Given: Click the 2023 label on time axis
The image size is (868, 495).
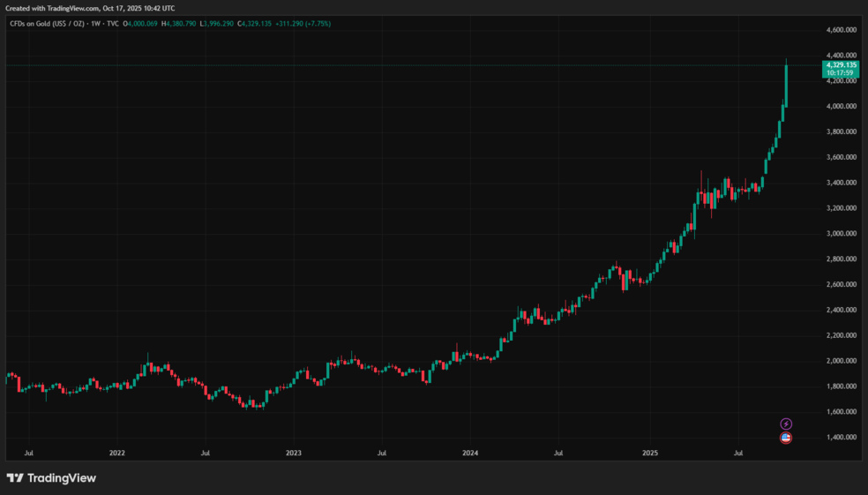Looking at the screenshot, I should (294, 454).
